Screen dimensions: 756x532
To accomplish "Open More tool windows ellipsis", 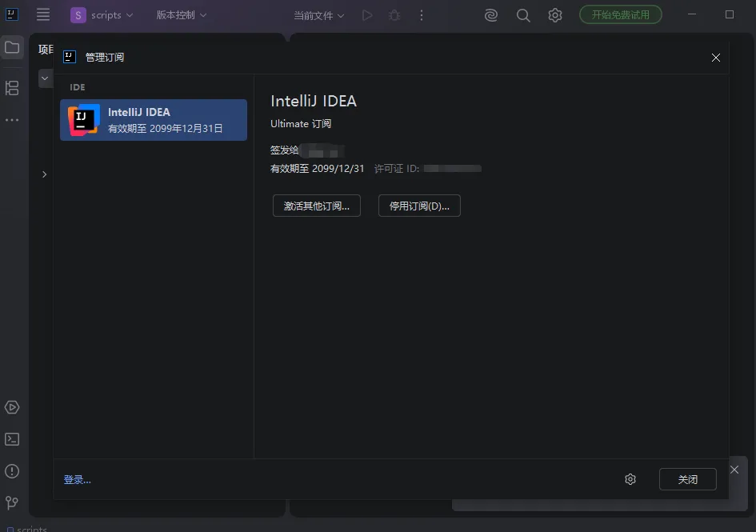I will point(12,120).
